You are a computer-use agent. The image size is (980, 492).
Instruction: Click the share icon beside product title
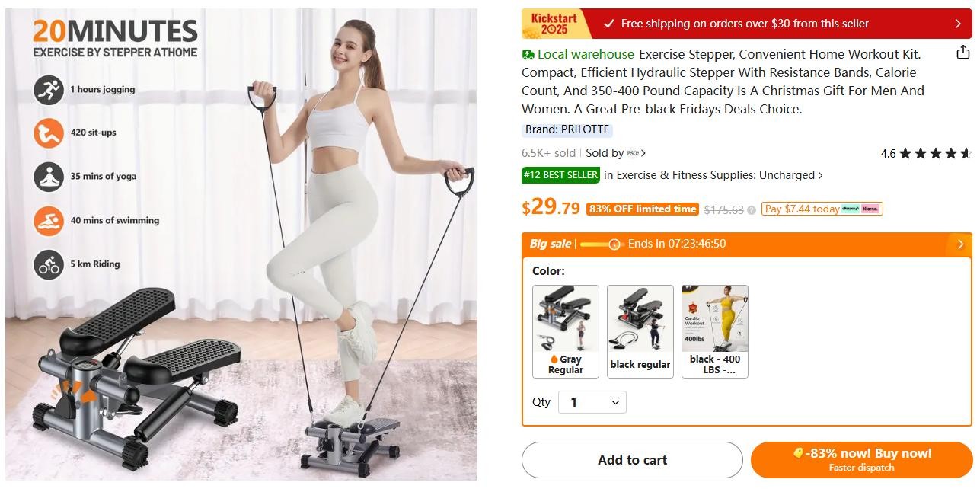[x=963, y=53]
